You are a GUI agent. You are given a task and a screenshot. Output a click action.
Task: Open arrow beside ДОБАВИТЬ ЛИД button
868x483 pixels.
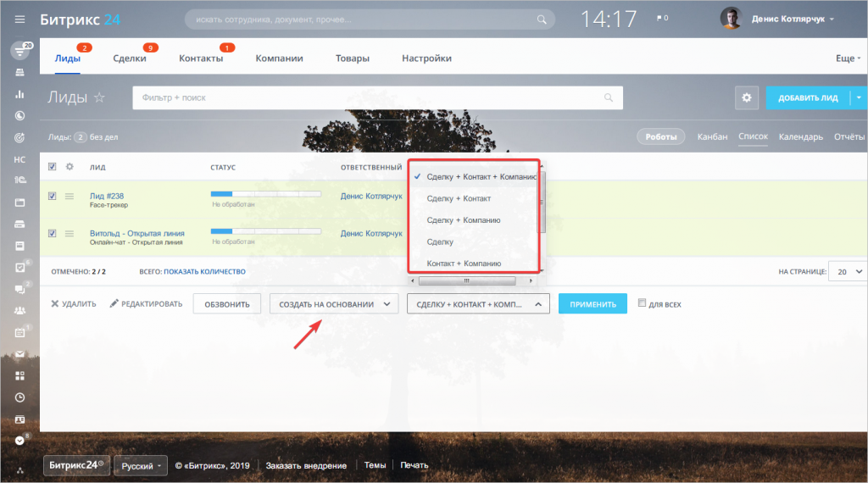(x=859, y=98)
